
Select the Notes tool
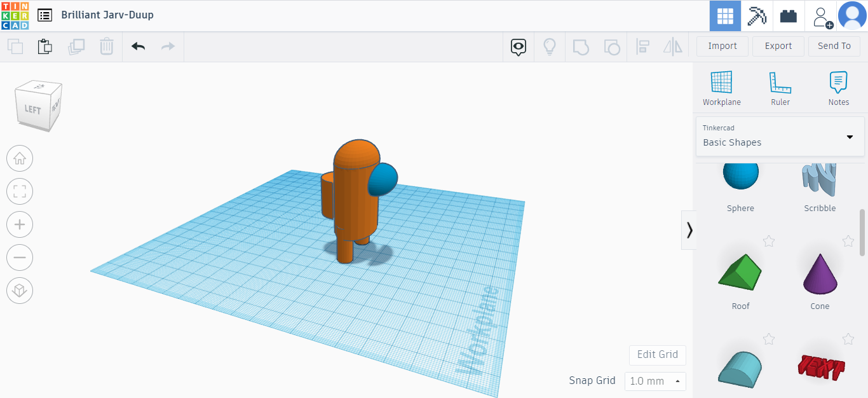(839, 88)
